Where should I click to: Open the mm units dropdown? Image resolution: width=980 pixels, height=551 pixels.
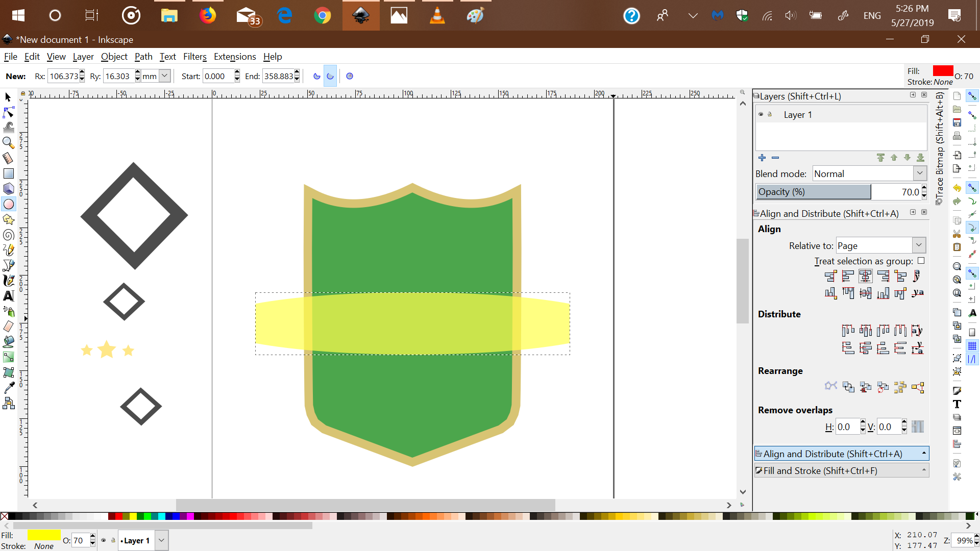click(164, 76)
